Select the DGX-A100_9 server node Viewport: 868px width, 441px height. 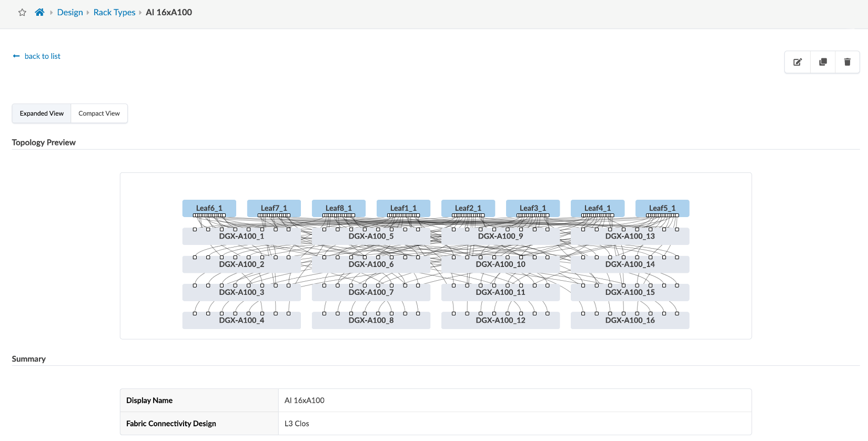500,237
